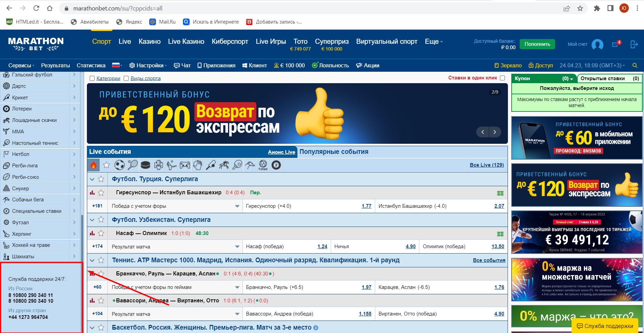Open the Казино menu item
This screenshot has width=644, height=333.
[x=150, y=41]
